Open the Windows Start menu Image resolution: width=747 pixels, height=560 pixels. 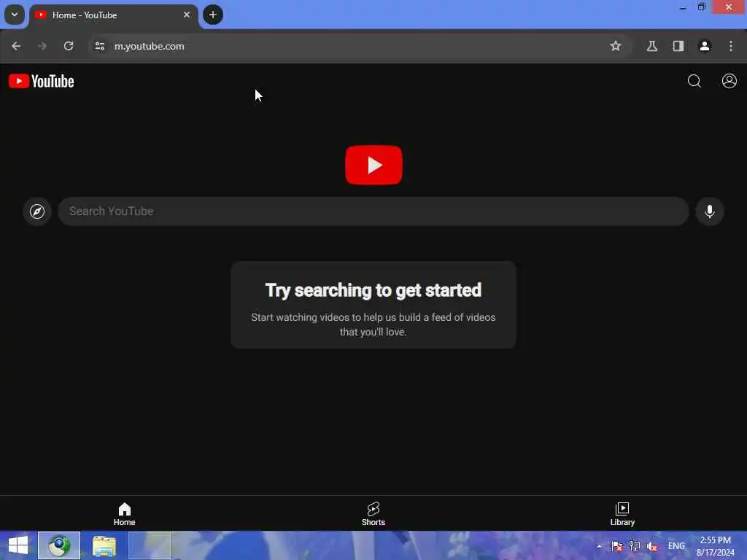18,545
